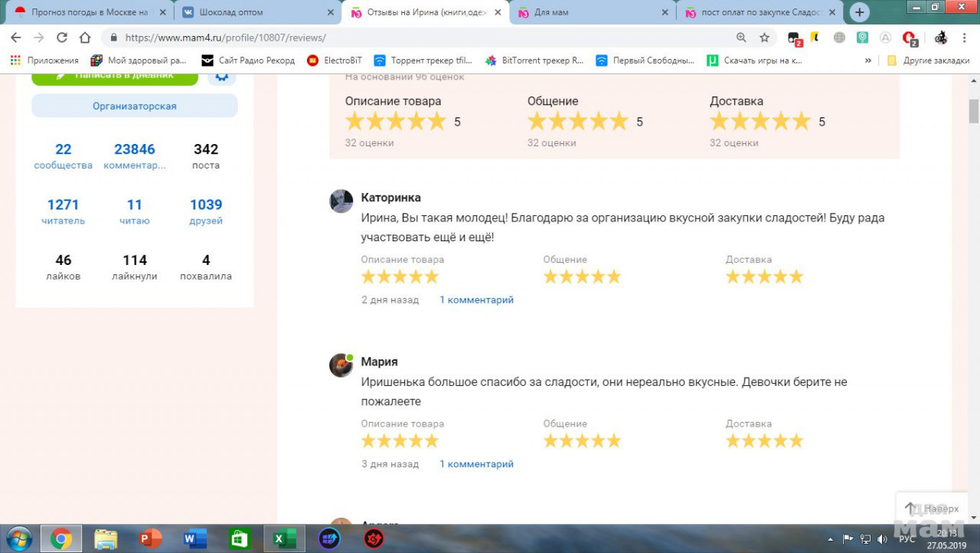
Task: Click the zoom magnifier icon in address bar
Action: 741,38
